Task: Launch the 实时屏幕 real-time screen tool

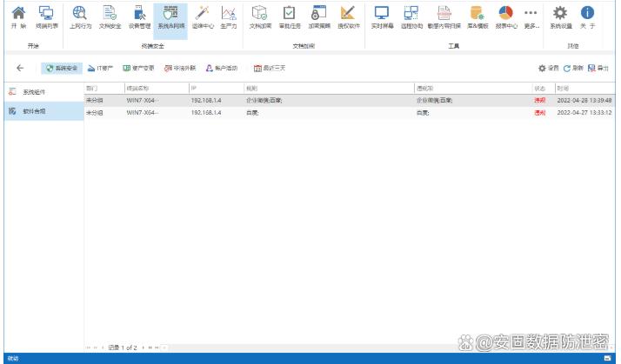Action: click(x=381, y=17)
